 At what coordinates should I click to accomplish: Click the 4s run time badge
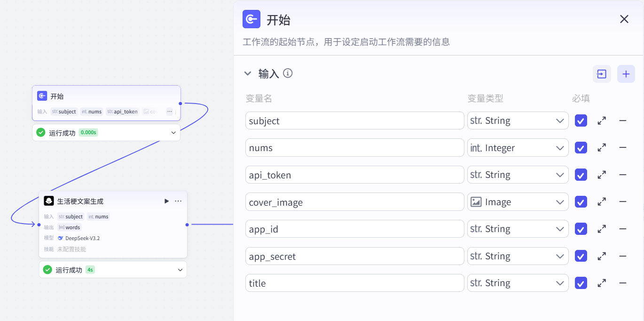point(90,270)
